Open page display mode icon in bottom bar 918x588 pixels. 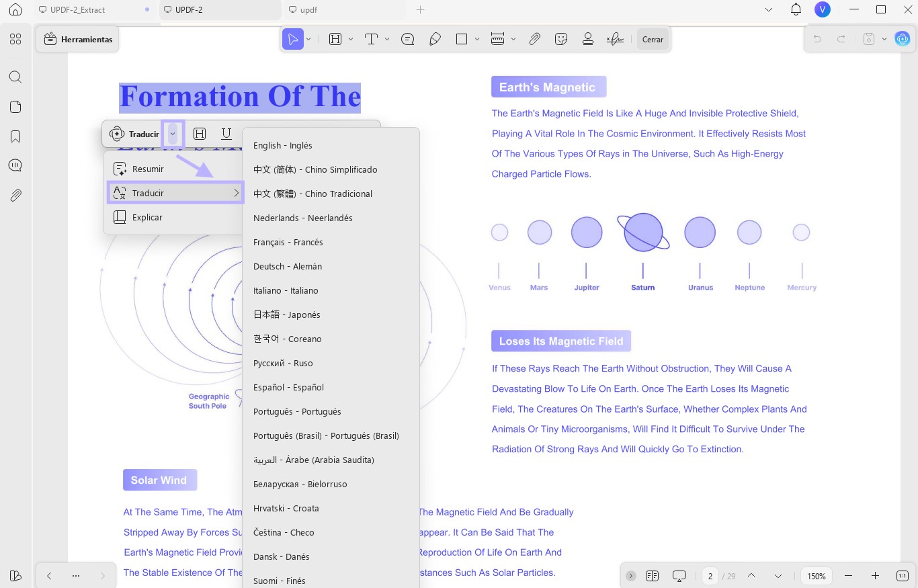click(x=651, y=576)
